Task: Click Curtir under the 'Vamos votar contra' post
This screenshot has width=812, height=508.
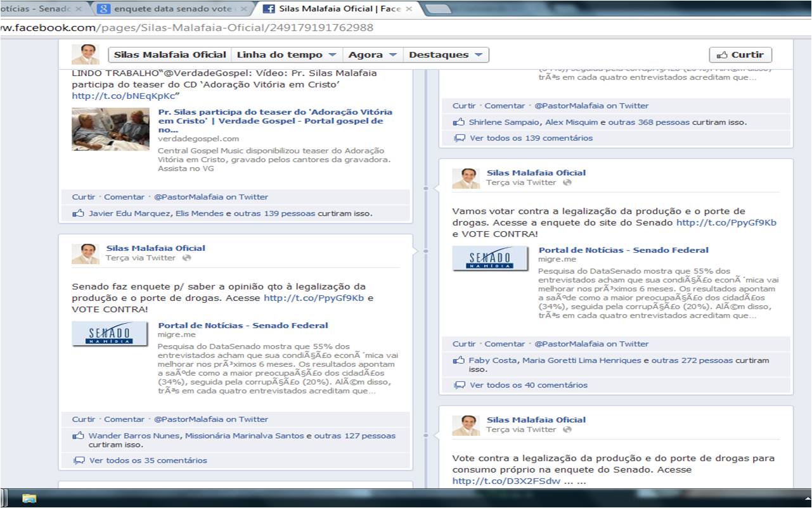Action: tap(464, 344)
